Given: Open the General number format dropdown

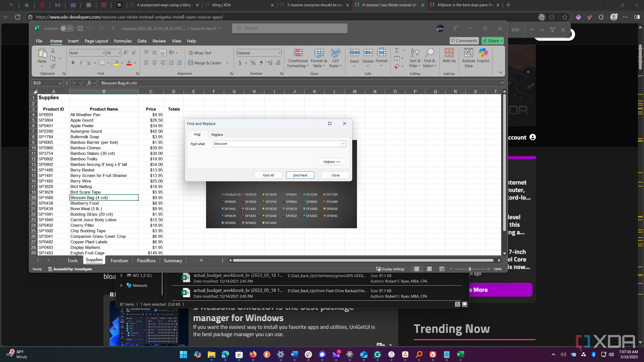Looking at the screenshot, I should pyautogui.click(x=279, y=53).
